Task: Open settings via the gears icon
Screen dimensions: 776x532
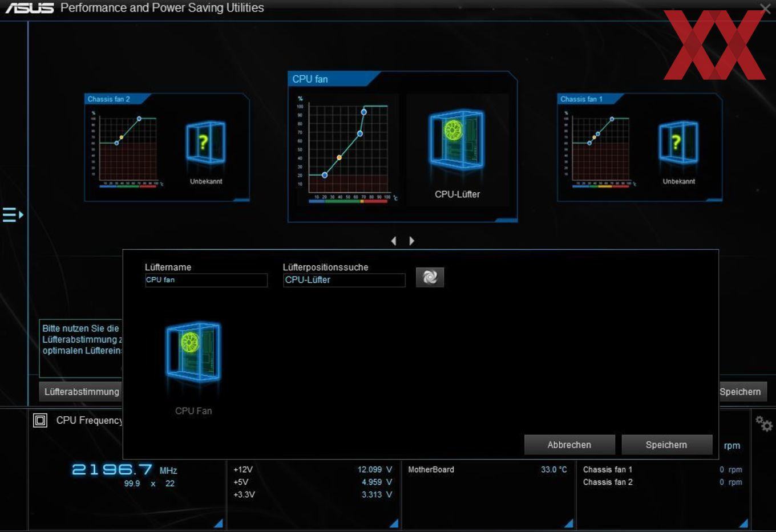Action: tap(764, 424)
